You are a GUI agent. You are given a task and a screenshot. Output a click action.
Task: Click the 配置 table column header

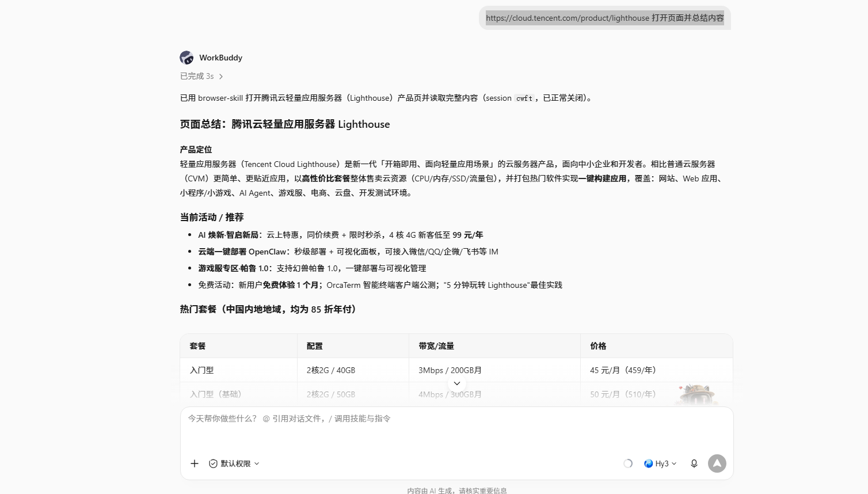point(353,346)
